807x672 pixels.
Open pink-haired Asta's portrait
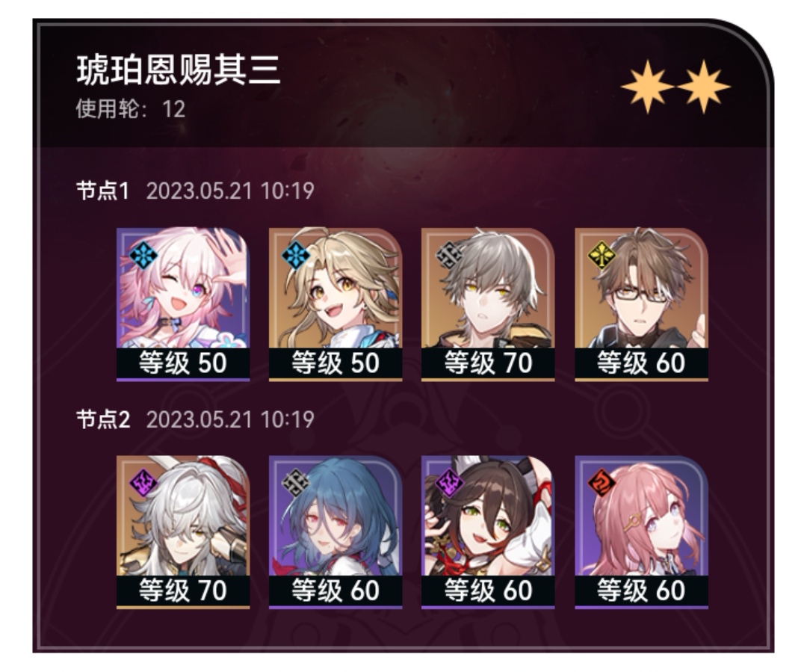pos(641,532)
